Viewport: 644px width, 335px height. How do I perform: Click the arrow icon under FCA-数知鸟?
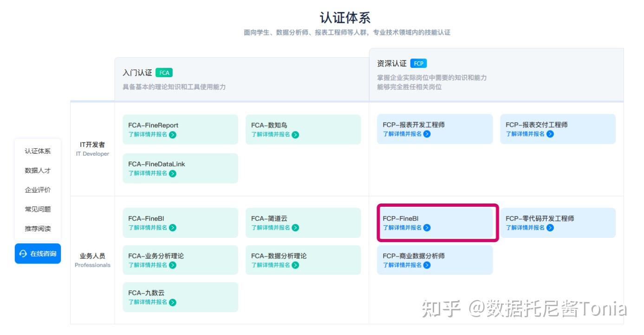pyautogui.click(x=295, y=135)
